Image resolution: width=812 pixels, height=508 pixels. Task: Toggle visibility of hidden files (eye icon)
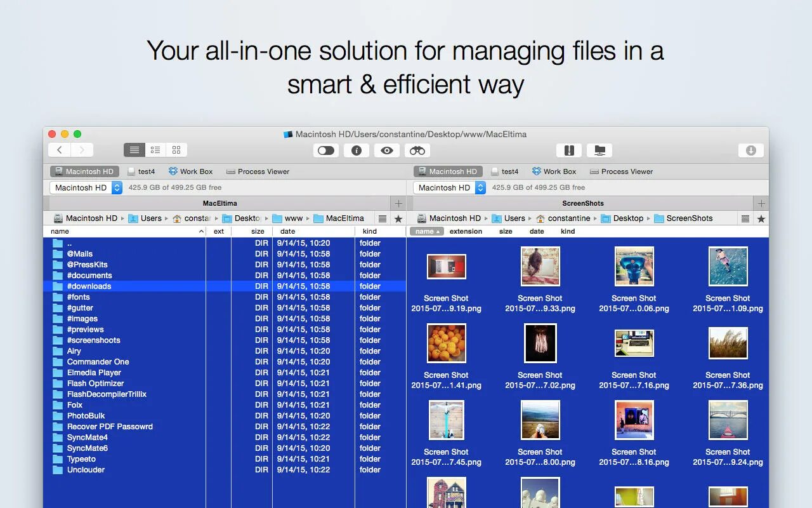pyautogui.click(x=387, y=150)
